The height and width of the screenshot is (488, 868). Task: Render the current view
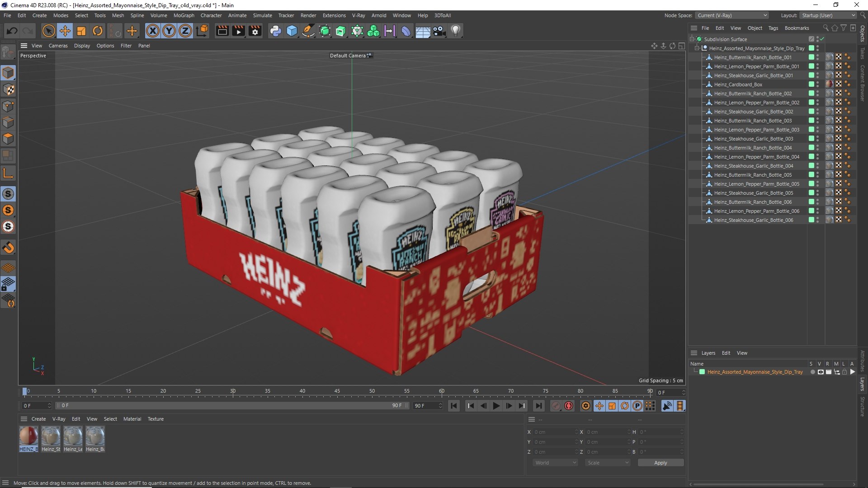(x=222, y=31)
